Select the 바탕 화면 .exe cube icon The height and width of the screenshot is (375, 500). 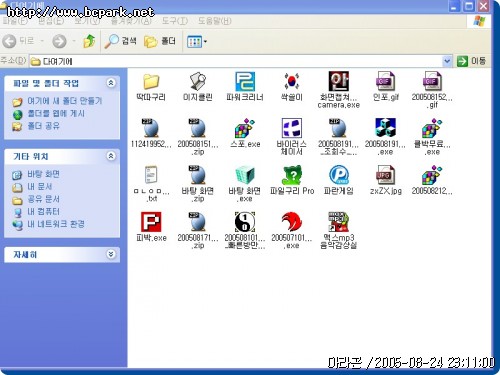point(245,175)
